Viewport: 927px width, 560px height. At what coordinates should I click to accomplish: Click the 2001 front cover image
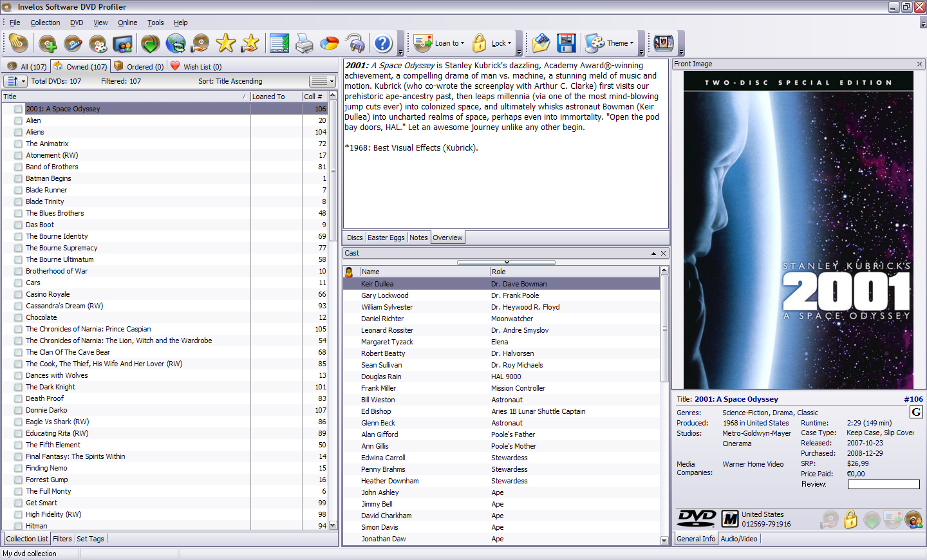click(x=798, y=230)
